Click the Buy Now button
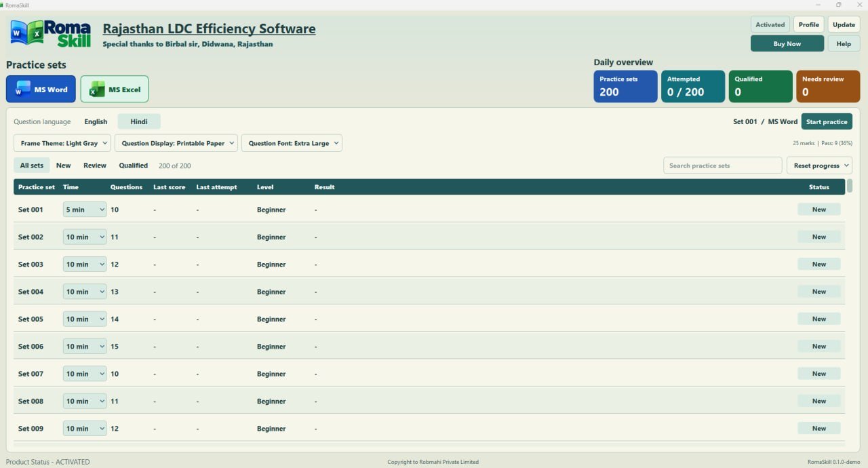The width and height of the screenshot is (868, 468). point(787,43)
